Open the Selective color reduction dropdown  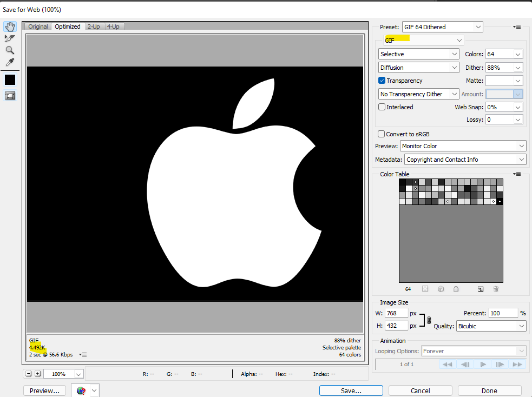point(419,54)
